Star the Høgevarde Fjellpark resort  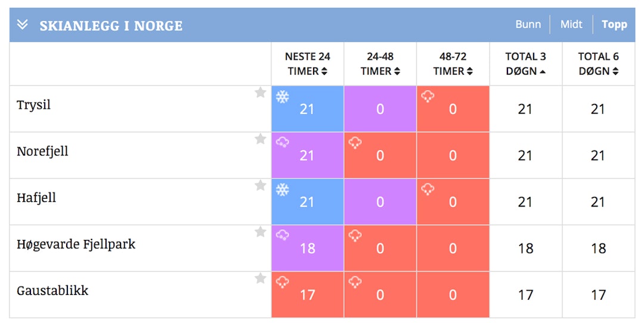coord(261,232)
